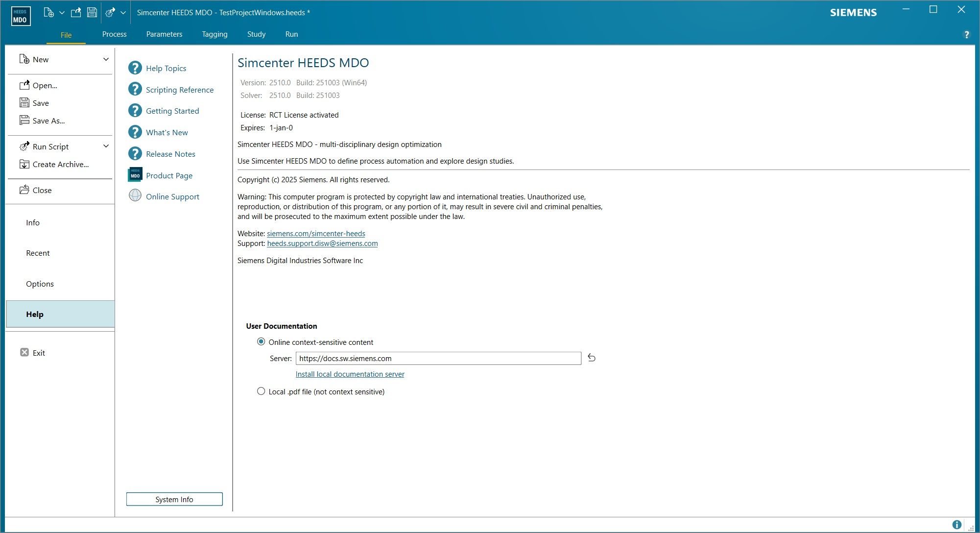This screenshot has height=533, width=980.
Task: Click the SIEMENS logo in title bar
Action: [x=853, y=13]
